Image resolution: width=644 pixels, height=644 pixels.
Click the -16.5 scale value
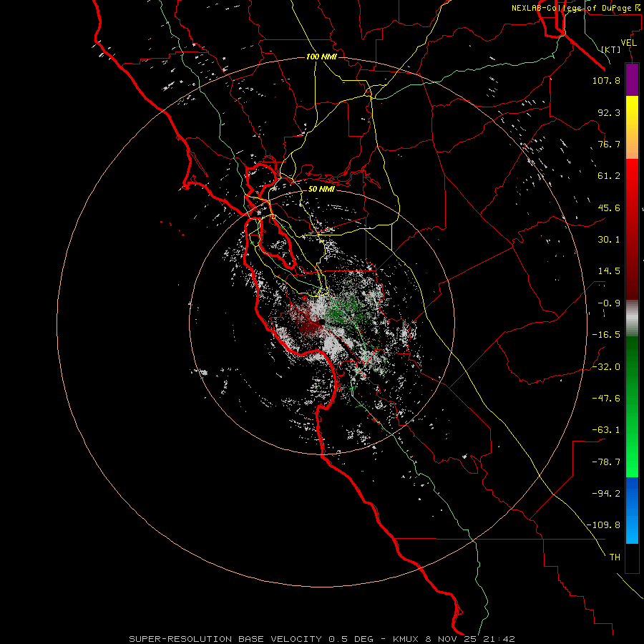[x=606, y=335]
